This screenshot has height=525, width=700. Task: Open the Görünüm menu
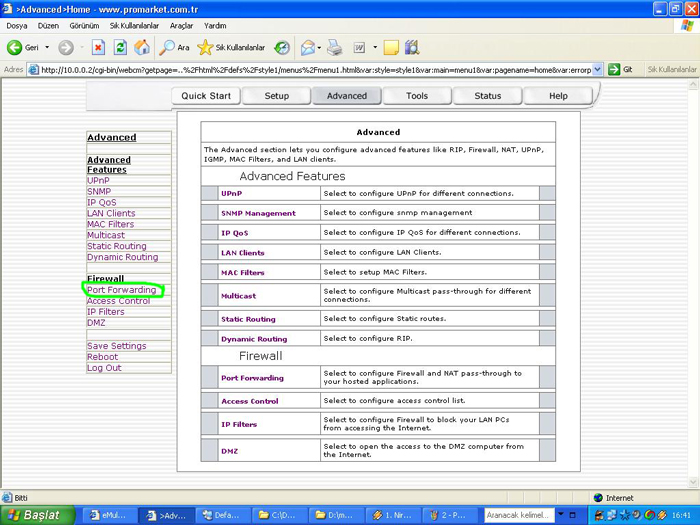84,26
